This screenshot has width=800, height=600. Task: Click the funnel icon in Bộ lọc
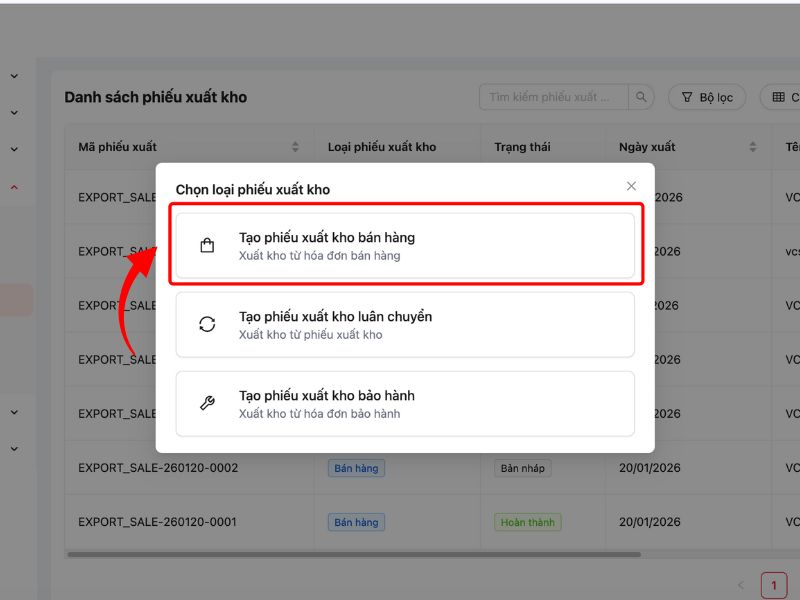pyautogui.click(x=687, y=97)
